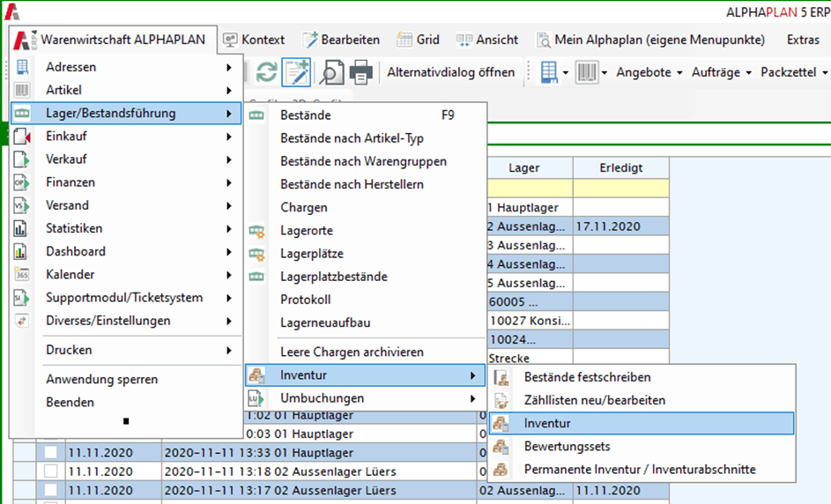The width and height of the screenshot is (831, 504).
Task: Click the Versand VS icon
Action: 22,205
